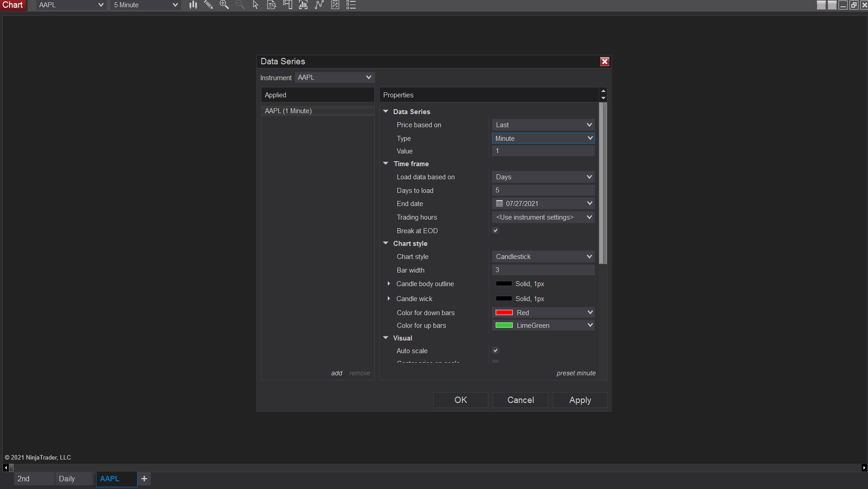The image size is (868, 489).
Task: Select the cursor pointer tool icon
Action: pos(256,5)
